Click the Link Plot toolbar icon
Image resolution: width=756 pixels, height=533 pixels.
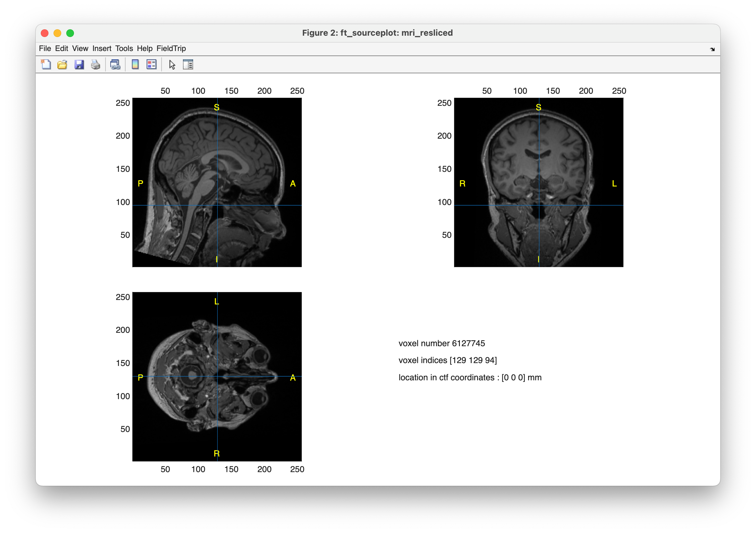(115, 65)
